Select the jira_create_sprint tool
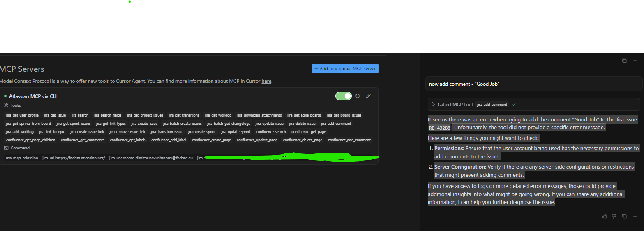Image resolution: width=644 pixels, height=231 pixels. coord(202,132)
